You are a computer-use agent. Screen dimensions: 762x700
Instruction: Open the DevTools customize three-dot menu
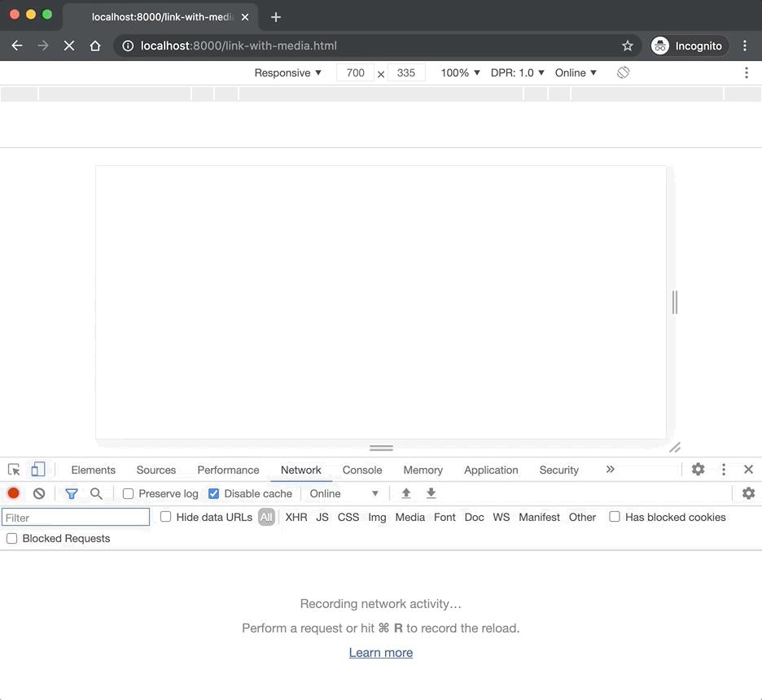coord(724,470)
